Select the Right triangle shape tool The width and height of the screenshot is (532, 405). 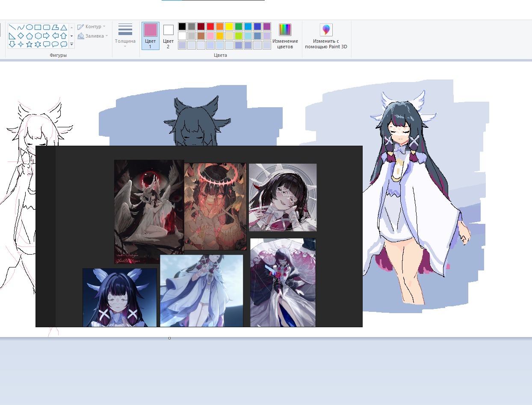12,35
